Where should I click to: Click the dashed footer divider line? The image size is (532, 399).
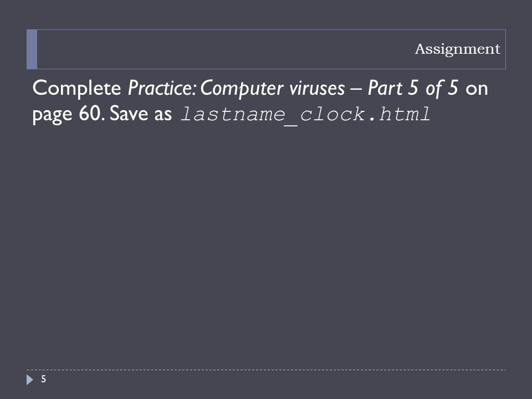coord(266,370)
